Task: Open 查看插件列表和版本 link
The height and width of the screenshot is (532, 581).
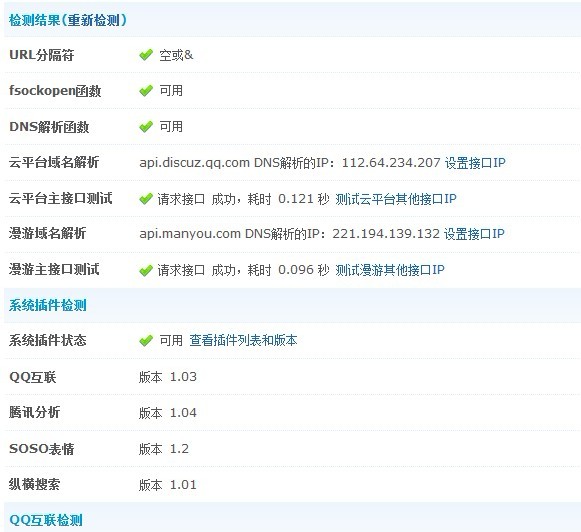Action: [243, 340]
